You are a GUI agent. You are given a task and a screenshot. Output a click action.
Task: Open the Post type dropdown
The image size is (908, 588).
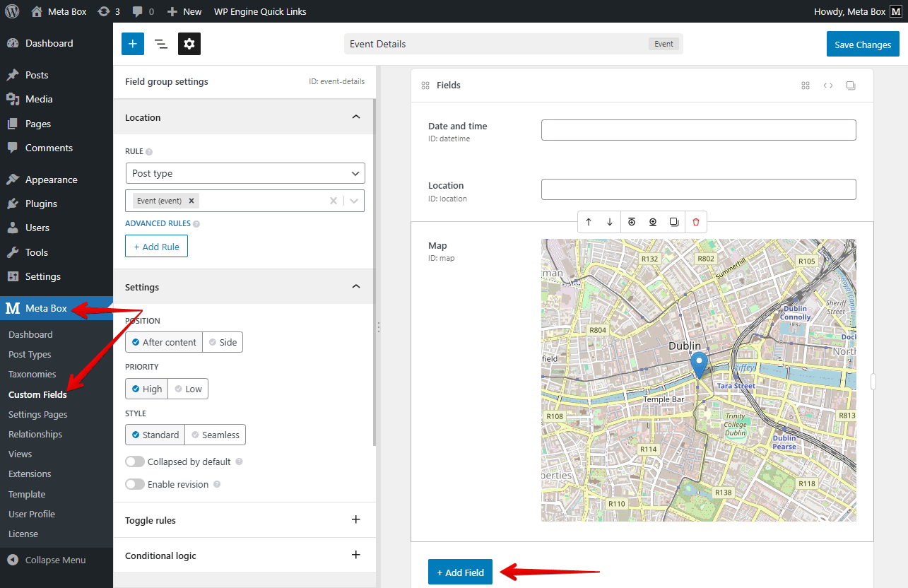coord(244,173)
